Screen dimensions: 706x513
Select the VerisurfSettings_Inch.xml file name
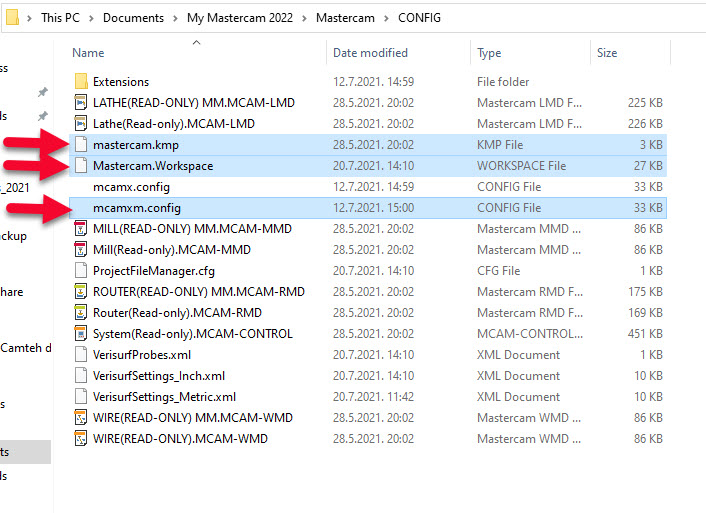point(158,376)
